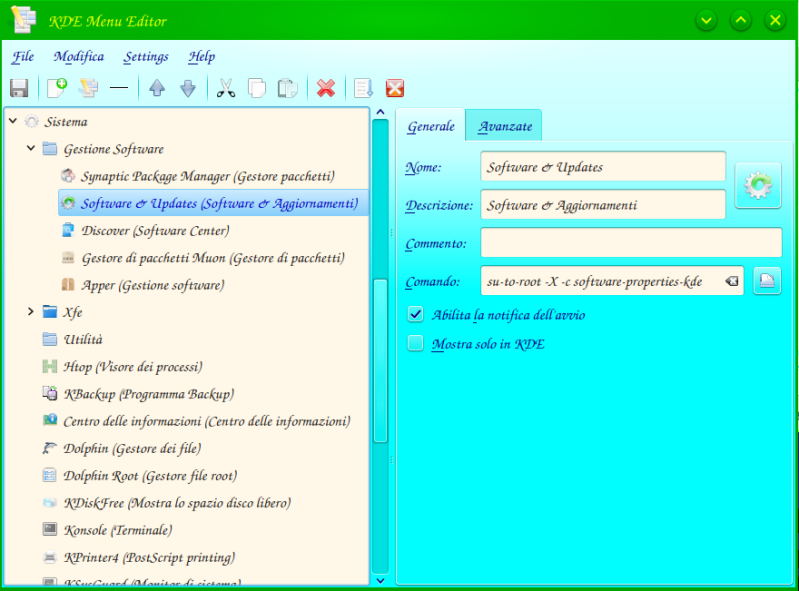Move selected entry down
Screen dimensions: 799x591
[x=188, y=88]
